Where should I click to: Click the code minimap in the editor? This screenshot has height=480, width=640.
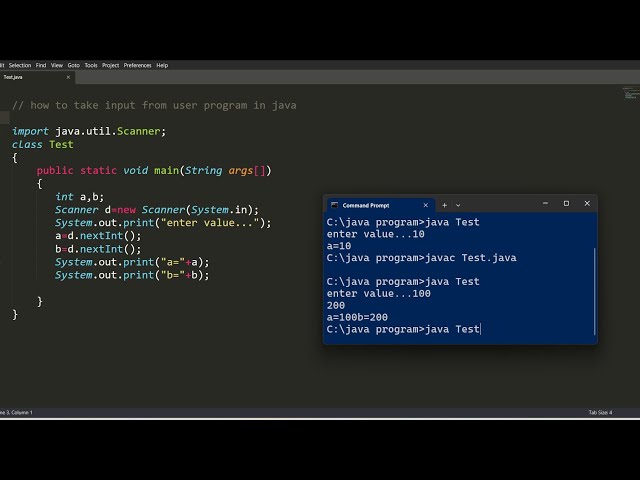pyautogui.click(x=631, y=93)
